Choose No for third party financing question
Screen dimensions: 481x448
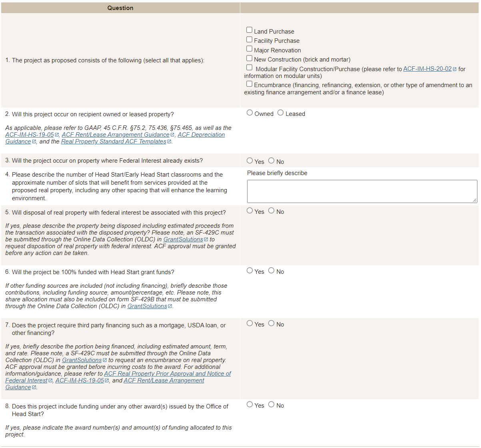coord(271,323)
